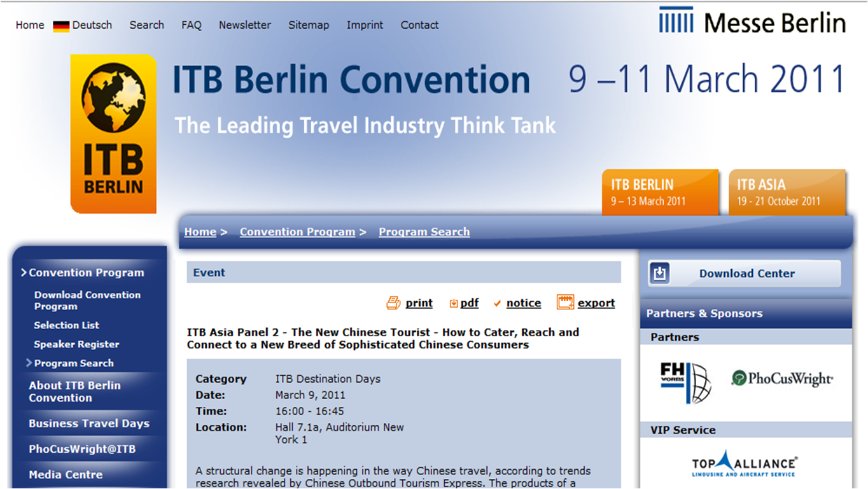Click the export calendar icon
The image size is (868, 489).
point(565,302)
